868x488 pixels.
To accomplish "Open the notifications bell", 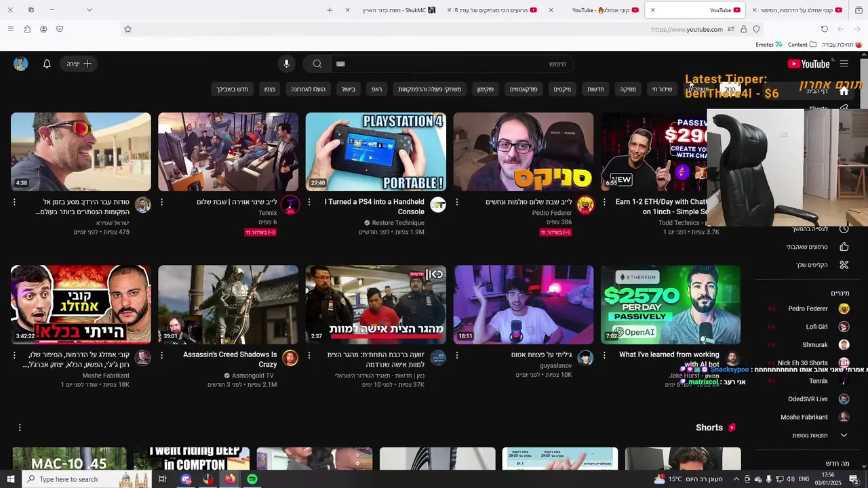I will click(47, 64).
